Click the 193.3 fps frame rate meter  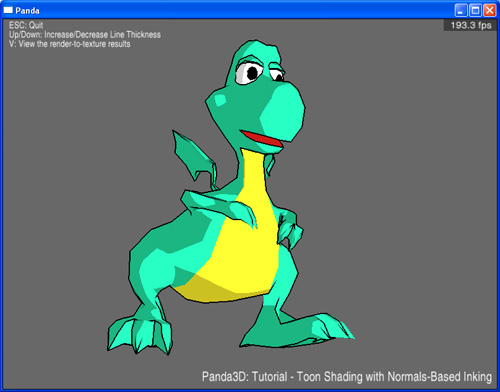(471, 25)
